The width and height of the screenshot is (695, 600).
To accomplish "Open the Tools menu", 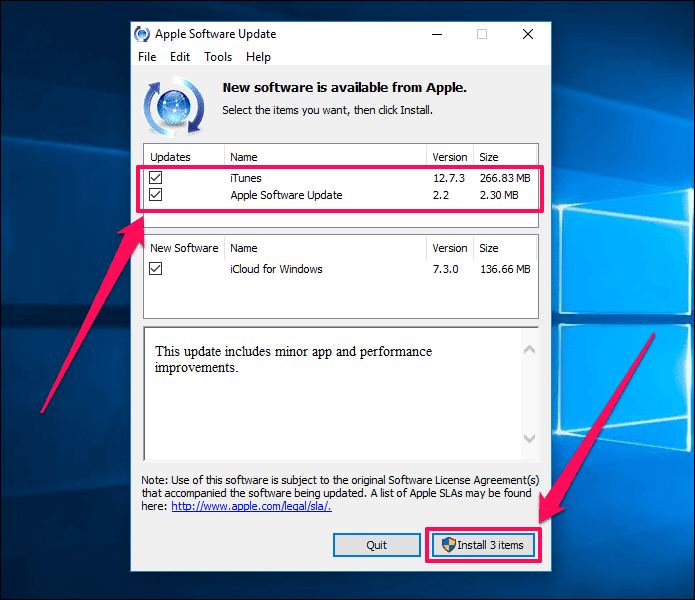I will pyautogui.click(x=218, y=57).
